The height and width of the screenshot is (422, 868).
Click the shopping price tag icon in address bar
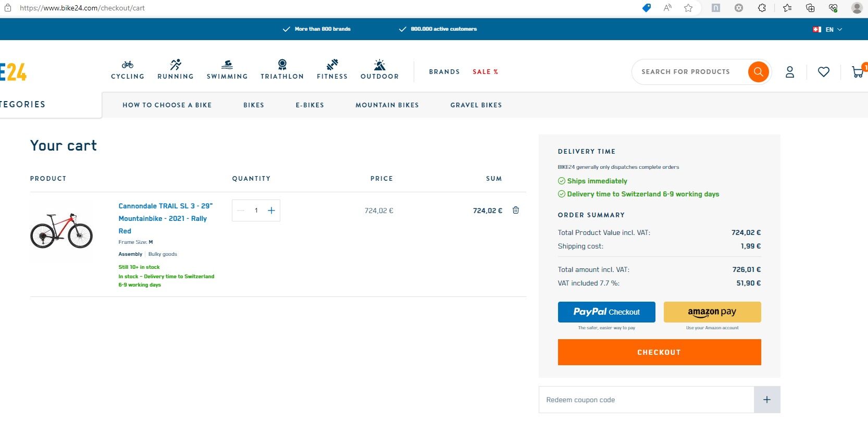click(x=647, y=8)
